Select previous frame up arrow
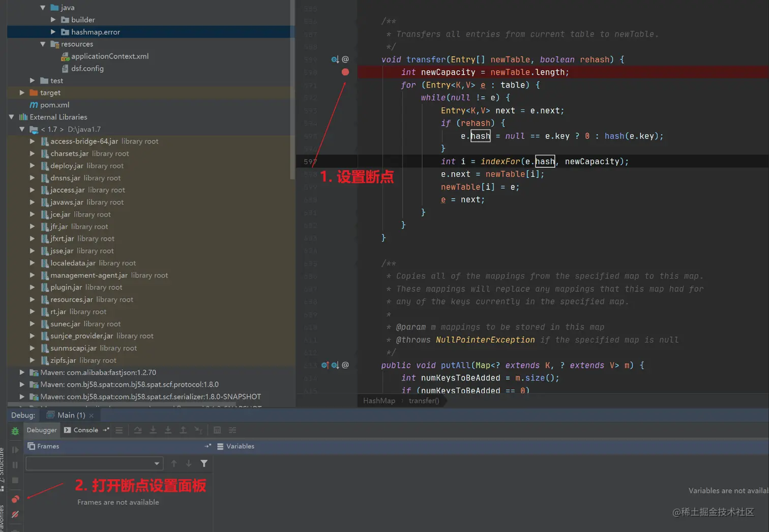The width and height of the screenshot is (769, 532). point(174,463)
